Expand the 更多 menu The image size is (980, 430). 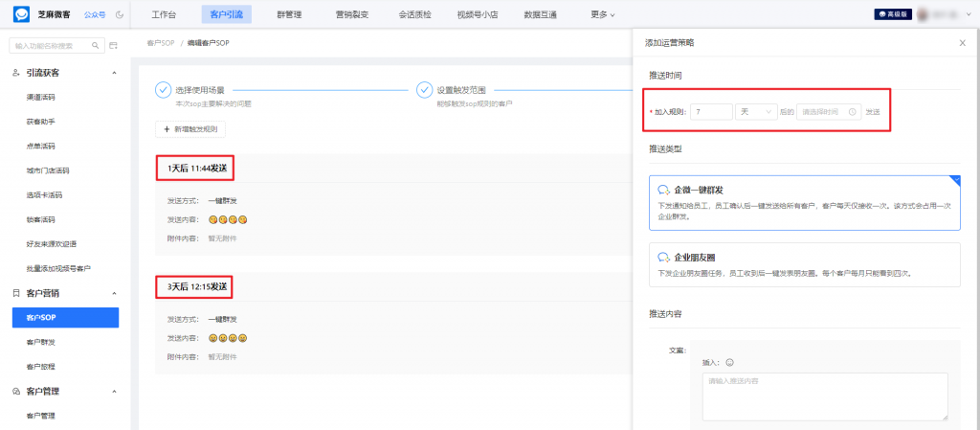point(602,15)
